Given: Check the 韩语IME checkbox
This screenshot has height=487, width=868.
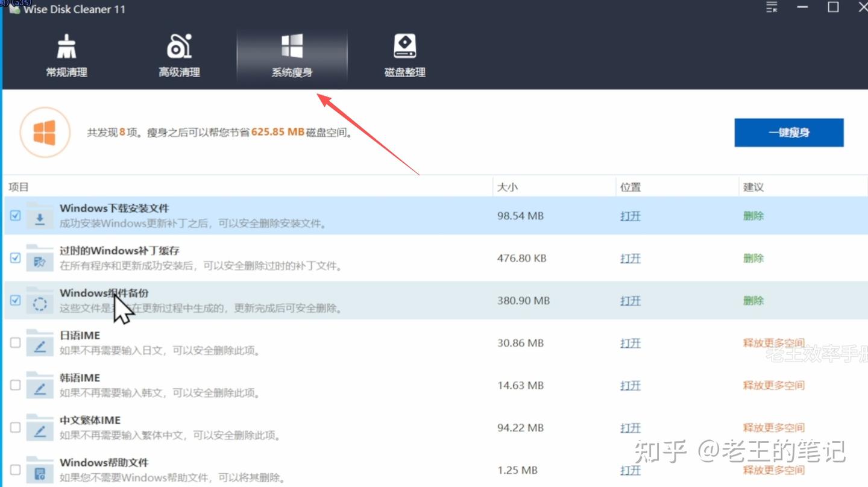Looking at the screenshot, I should [16, 385].
